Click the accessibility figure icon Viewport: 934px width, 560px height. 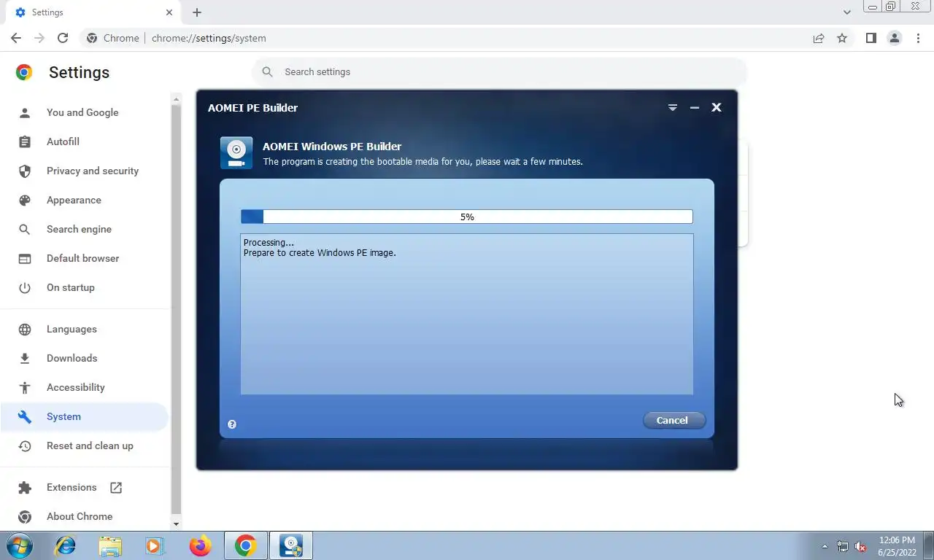pos(25,387)
